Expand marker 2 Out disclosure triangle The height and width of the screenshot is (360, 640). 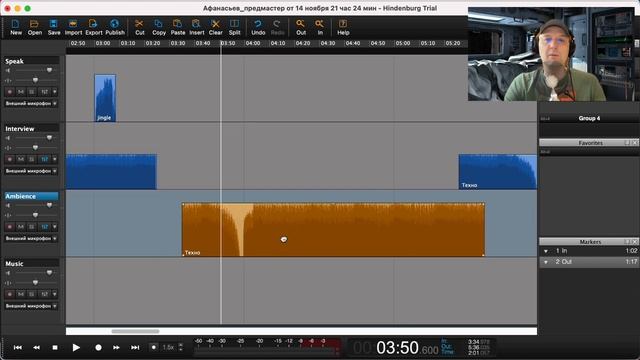click(546, 262)
